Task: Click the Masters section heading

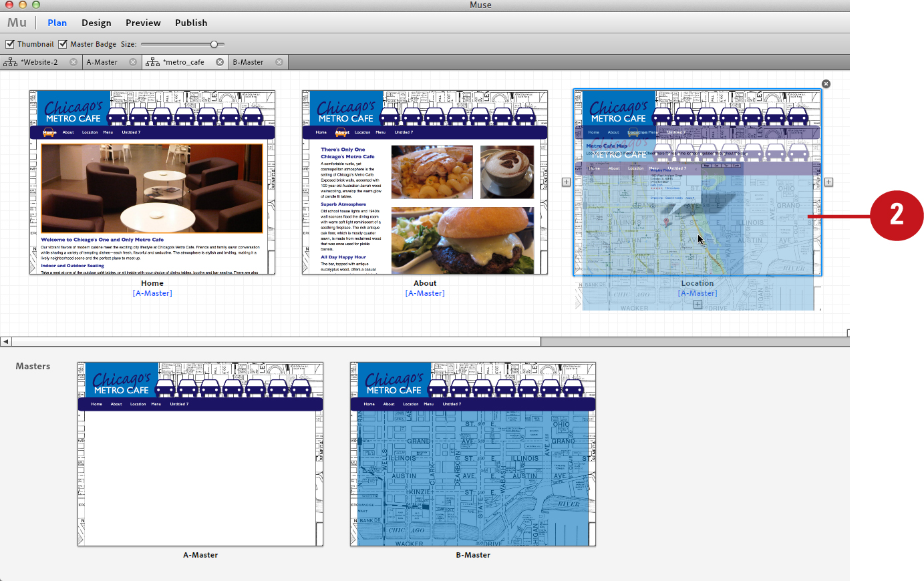Action: pyautogui.click(x=33, y=366)
